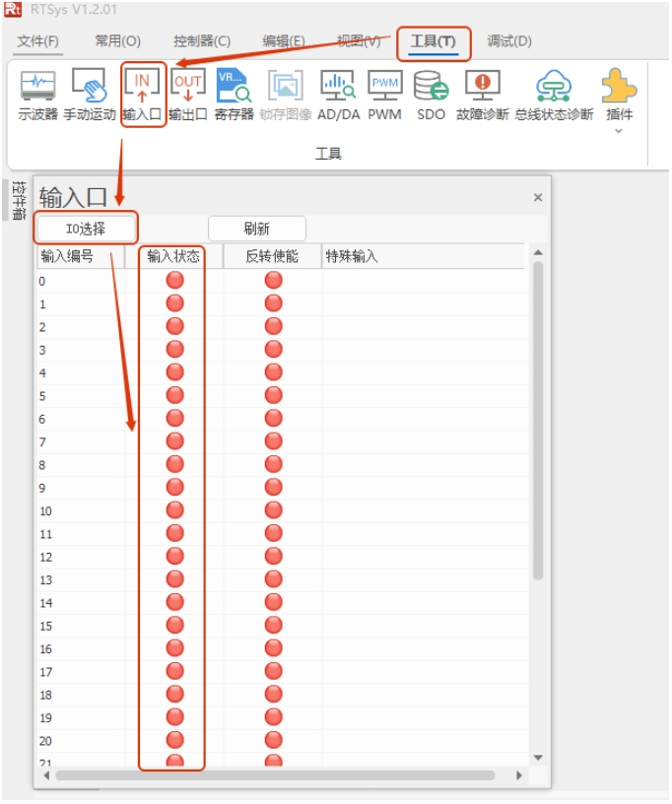This screenshot has width=672, height=804.
Task: Open the 视图(V) menu
Action: coord(359,41)
